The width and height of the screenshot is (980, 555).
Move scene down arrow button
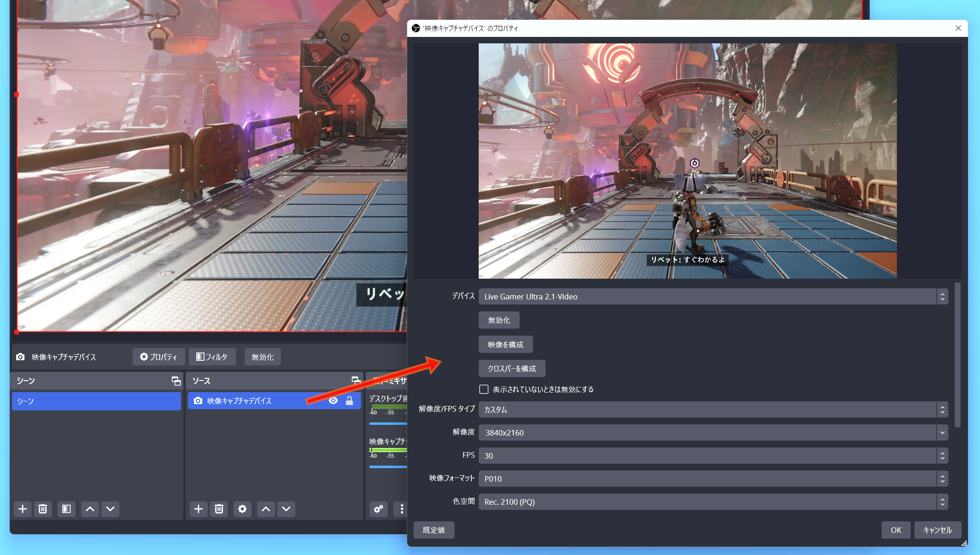pos(110,509)
